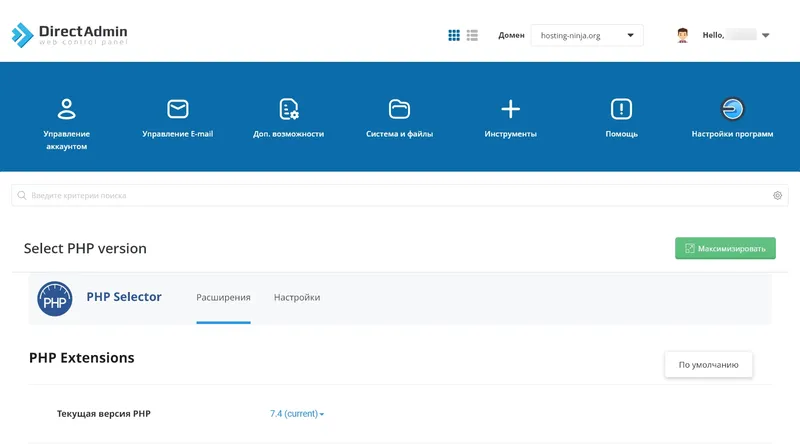Click the Инструменты label

[510, 134]
